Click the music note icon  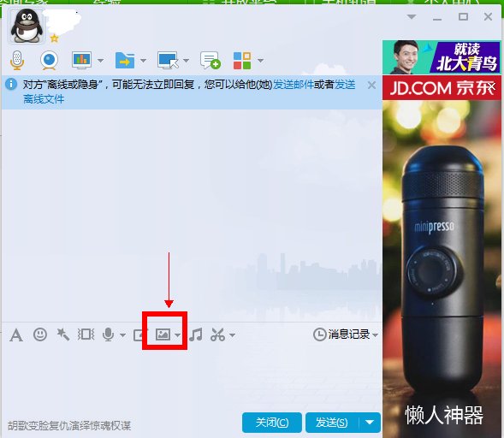196,334
